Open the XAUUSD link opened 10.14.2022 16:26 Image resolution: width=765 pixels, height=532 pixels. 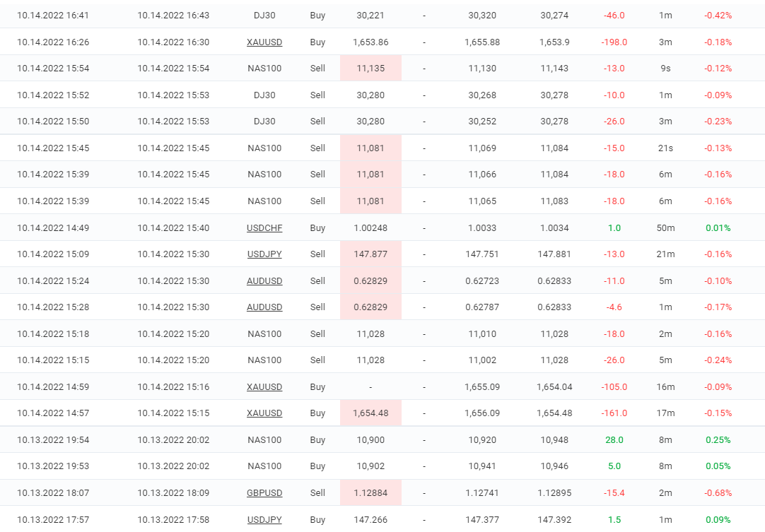click(264, 42)
